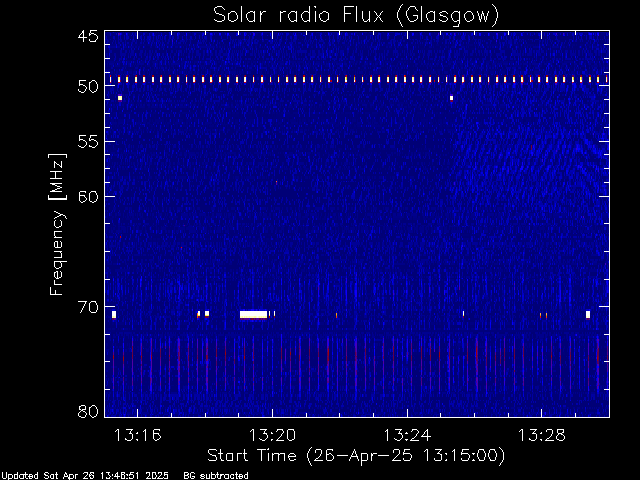The image size is (640, 480).
Task: Click the 'BG subtracted' note
Action: 216,476
